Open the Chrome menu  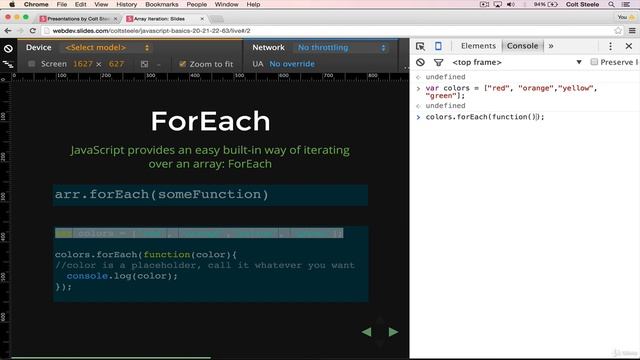(36, 4)
